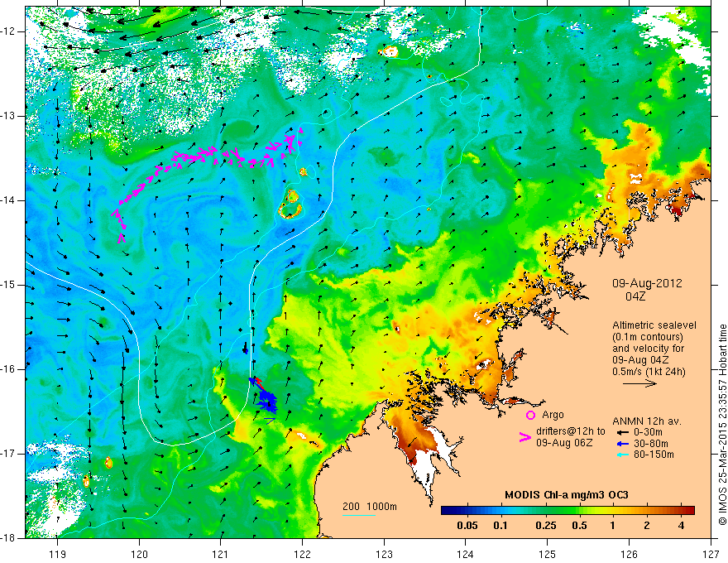Click the longitude axis label '122'
728x563 pixels.
coord(302,554)
